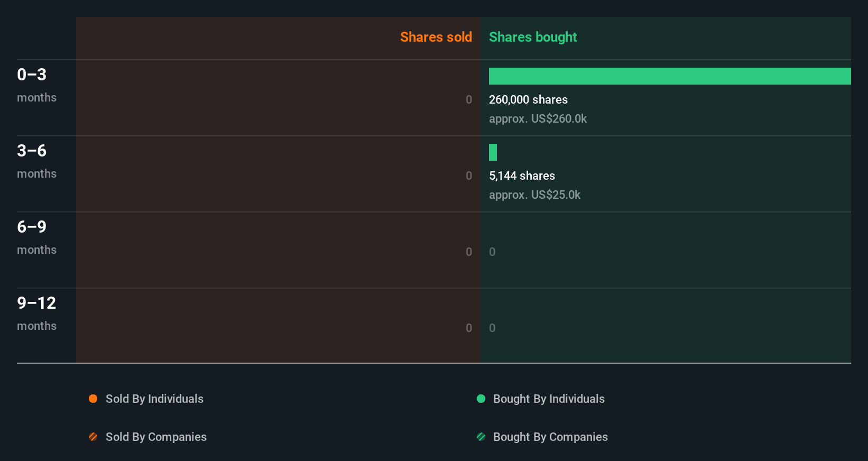This screenshot has height=461, width=868.
Task: Click the striped Sold By Companies legend icon
Action: pyautogui.click(x=93, y=437)
